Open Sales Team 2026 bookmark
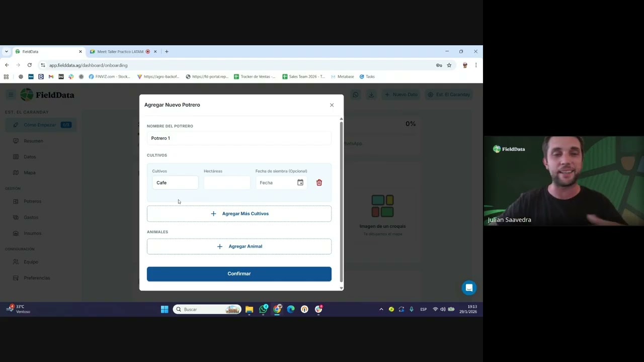 (303, 76)
